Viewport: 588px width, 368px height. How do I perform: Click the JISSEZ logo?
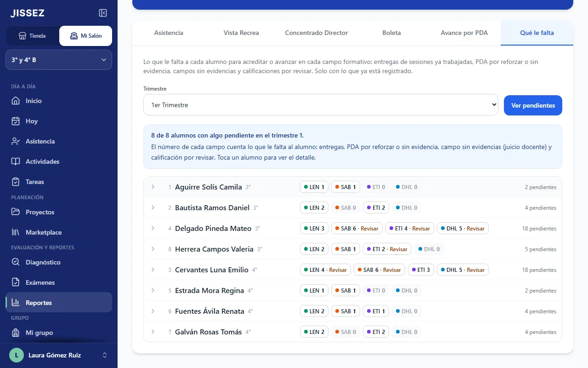pyautogui.click(x=28, y=13)
